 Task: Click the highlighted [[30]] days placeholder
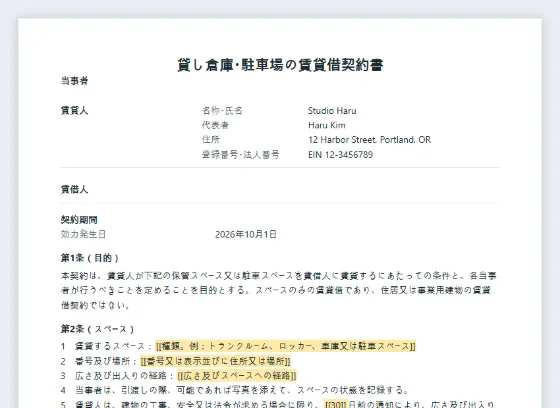click(336, 404)
